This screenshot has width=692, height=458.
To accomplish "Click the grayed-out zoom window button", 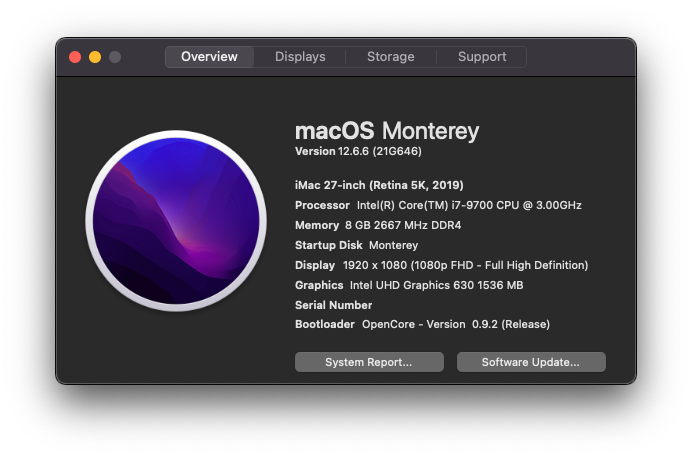I will click(115, 57).
